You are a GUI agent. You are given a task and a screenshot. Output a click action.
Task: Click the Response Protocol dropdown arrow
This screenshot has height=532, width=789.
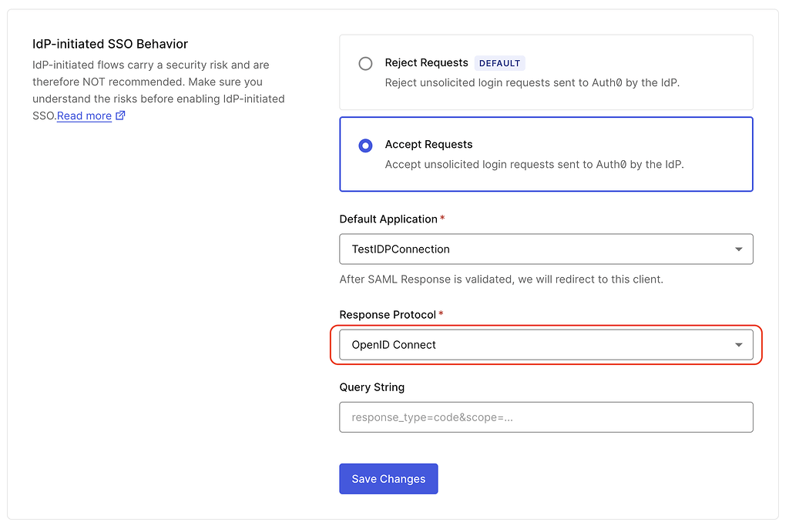point(738,345)
